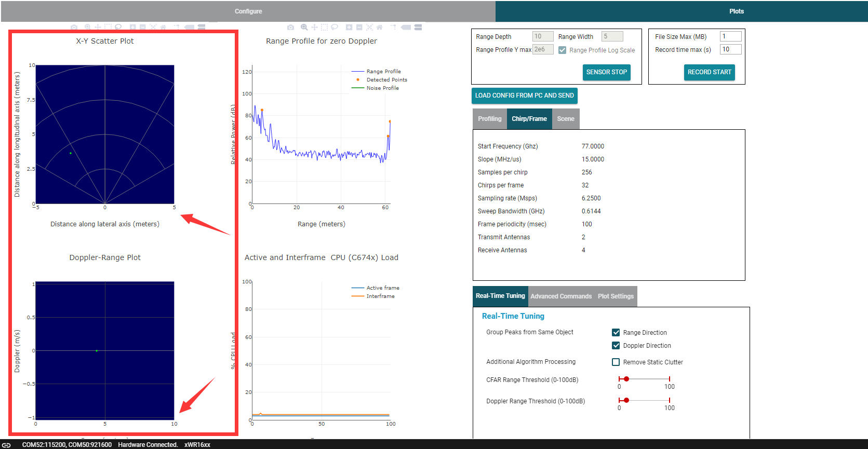
Task: Click the Doppler-Range Plot title
Action: (105, 257)
